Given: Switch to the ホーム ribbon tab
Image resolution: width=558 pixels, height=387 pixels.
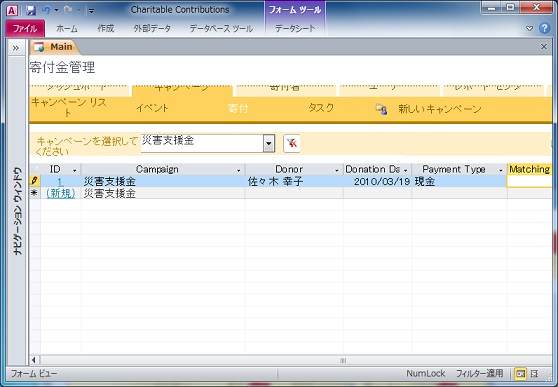Looking at the screenshot, I should (67, 28).
